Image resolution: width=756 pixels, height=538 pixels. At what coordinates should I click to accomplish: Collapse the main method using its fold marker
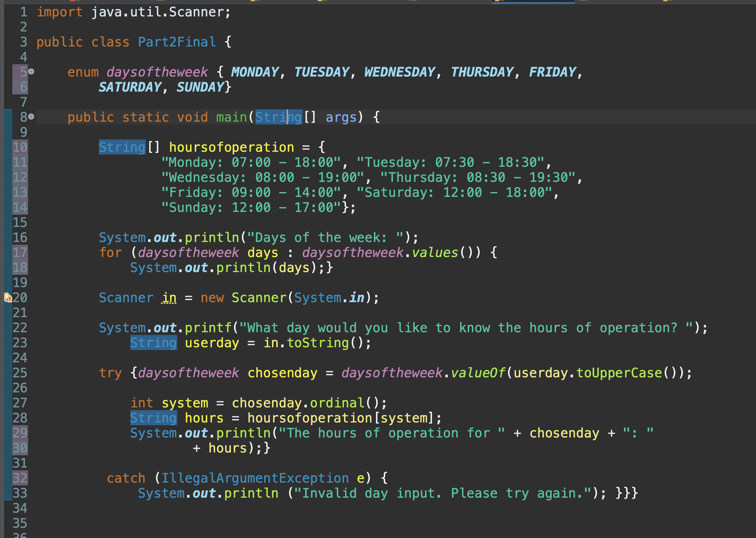click(x=30, y=117)
